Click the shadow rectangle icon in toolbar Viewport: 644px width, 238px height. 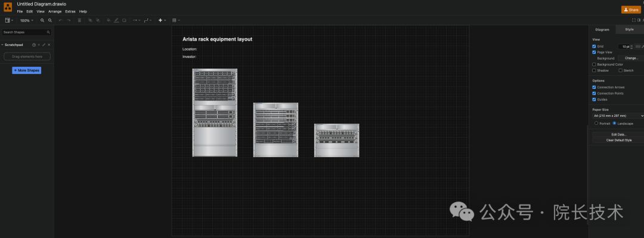coord(124,20)
